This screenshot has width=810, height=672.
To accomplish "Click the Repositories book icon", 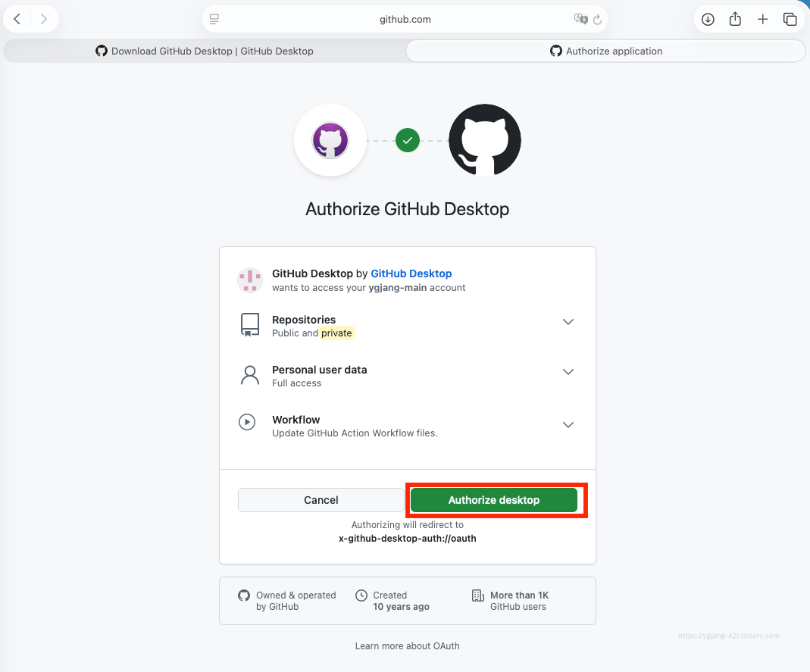I will [250, 325].
